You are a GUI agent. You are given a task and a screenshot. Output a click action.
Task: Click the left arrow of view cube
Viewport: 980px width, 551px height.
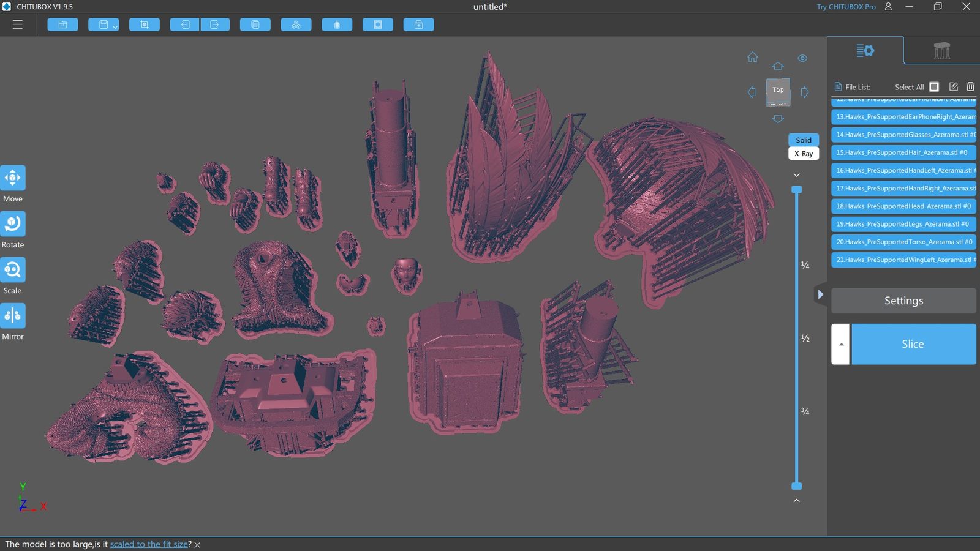752,92
